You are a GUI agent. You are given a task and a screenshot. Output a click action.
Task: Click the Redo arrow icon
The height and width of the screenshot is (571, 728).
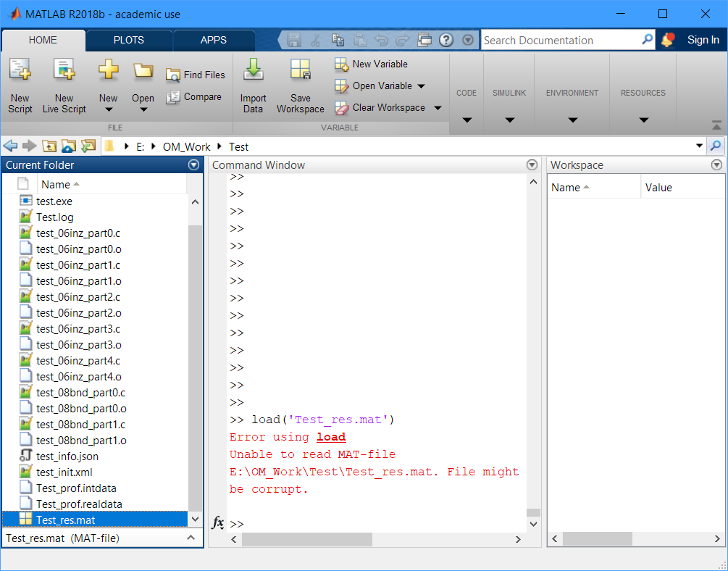coord(403,40)
